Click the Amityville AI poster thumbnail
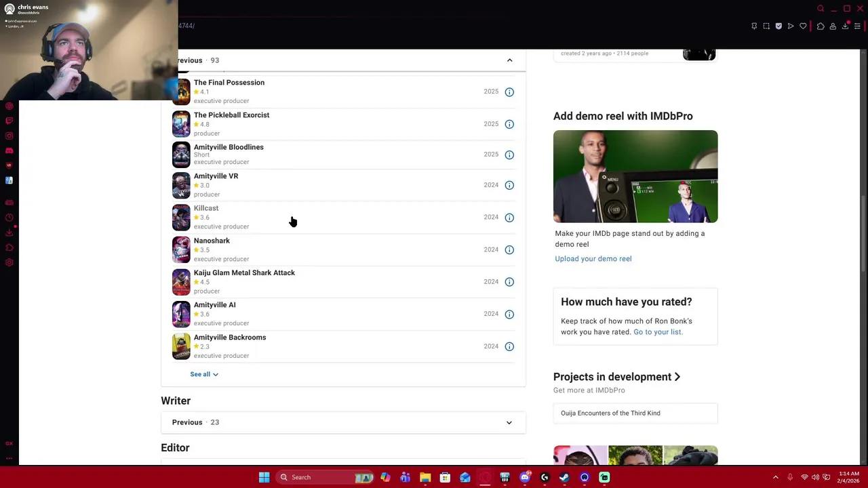868x488 pixels. click(181, 314)
